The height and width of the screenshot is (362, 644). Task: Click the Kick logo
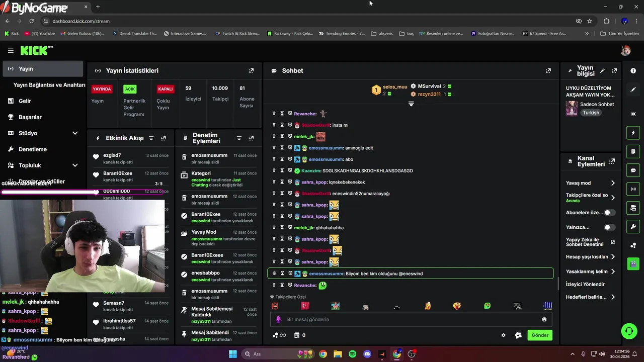tap(36, 50)
